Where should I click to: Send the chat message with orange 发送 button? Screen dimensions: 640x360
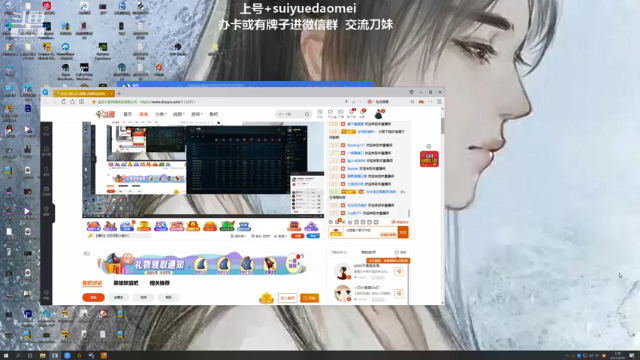point(403,232)
